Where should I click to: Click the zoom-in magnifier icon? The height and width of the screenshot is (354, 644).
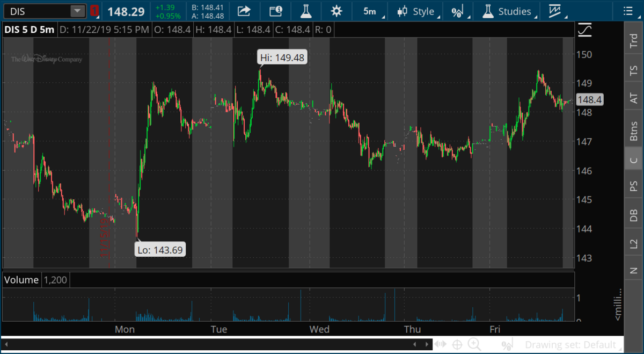[x=474, y=344]
